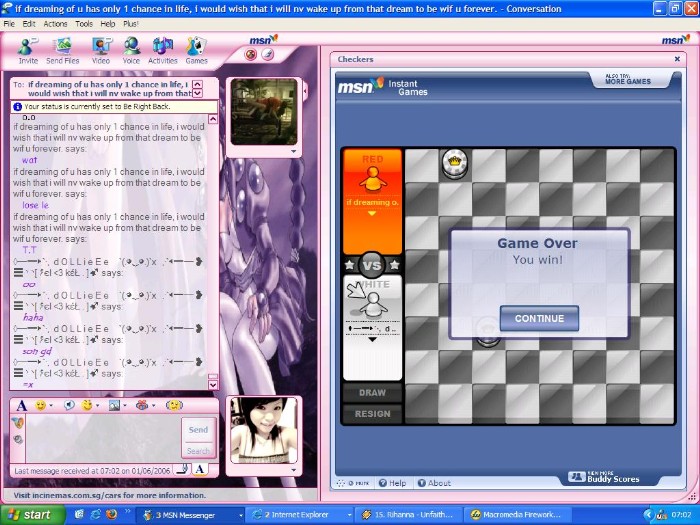Select the crowned white checker piece
The image size is (700, 525).
click(x=454, y=163)
